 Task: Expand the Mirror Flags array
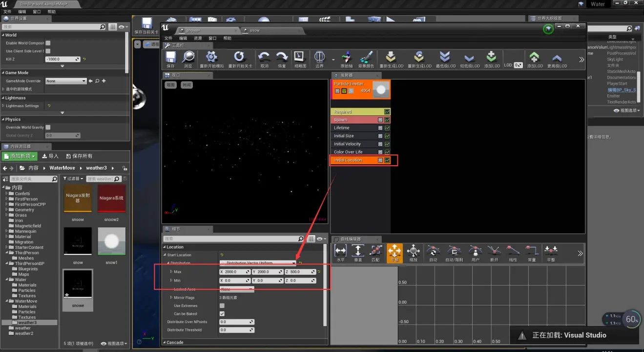pyautogui.click(x=171, y=298)
